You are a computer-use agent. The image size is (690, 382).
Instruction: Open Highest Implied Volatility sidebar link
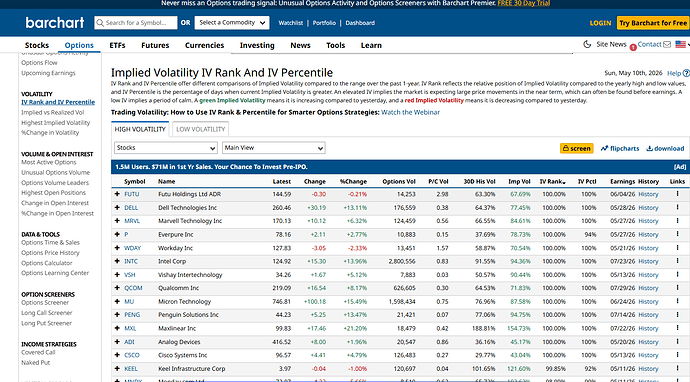(55, 123)
